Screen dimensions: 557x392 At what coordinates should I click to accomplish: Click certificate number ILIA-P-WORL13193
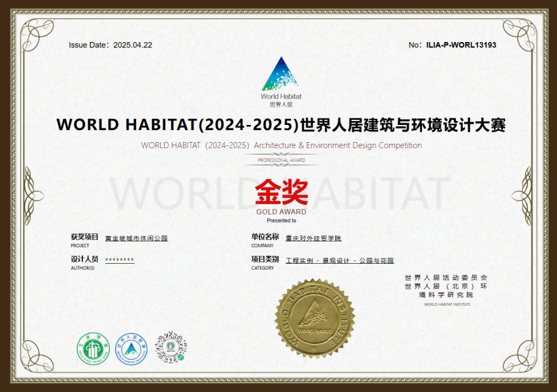(461, 45)
